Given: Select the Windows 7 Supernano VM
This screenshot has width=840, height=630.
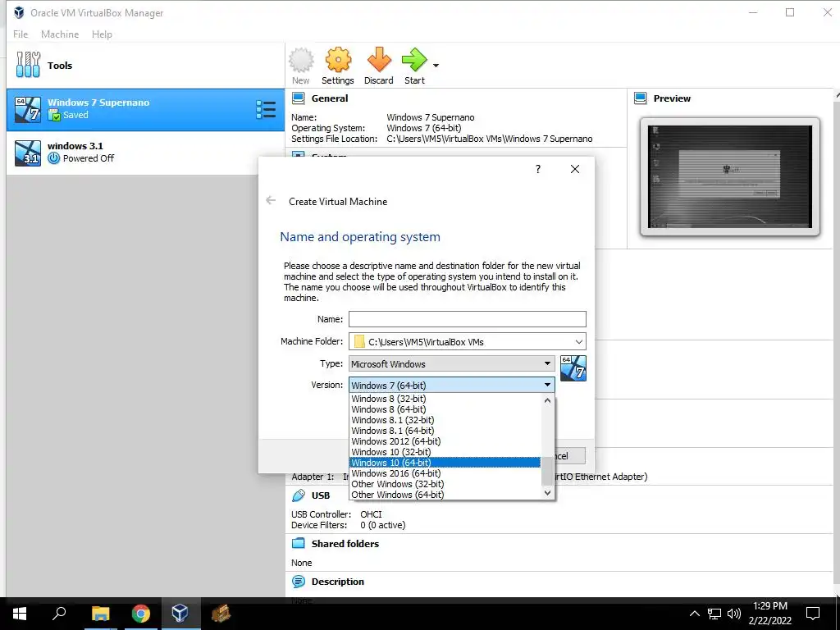Looking at the screenshot, I should (x=145, y=110).
